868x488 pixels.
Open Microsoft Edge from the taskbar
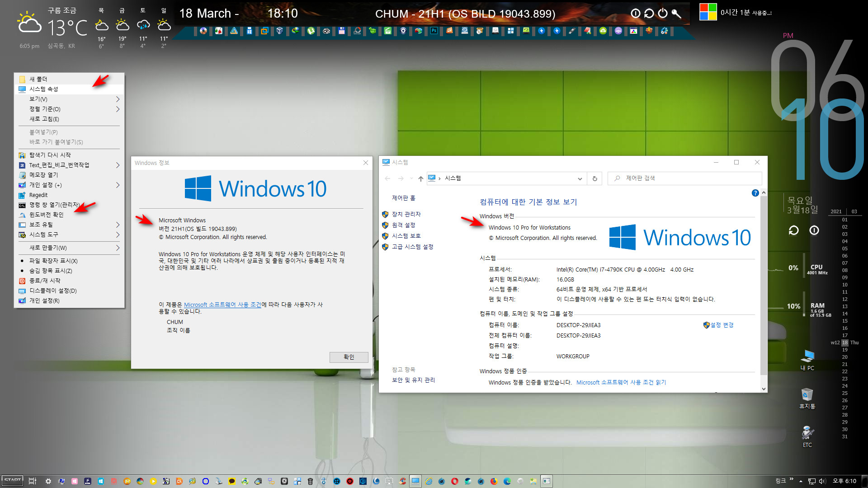click(x=507, y=481)
